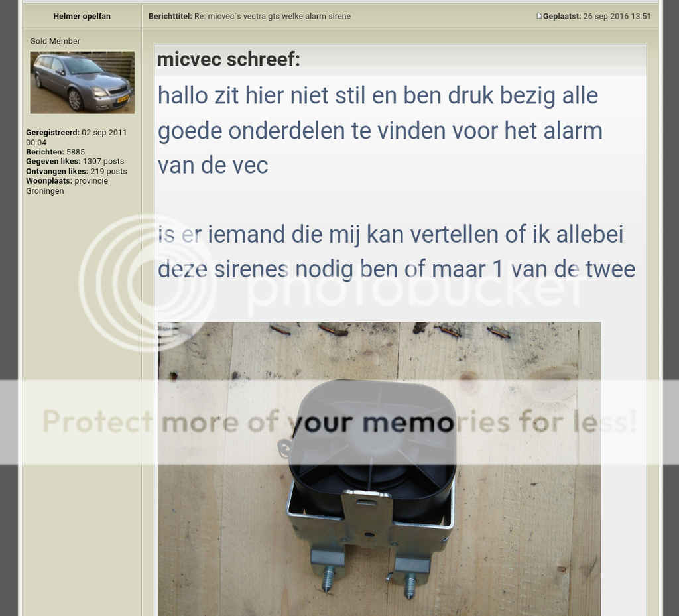Click the 'Protect more of your memories' banner
This screenshot has height=616, width=679.
click(x=339, y=422)
